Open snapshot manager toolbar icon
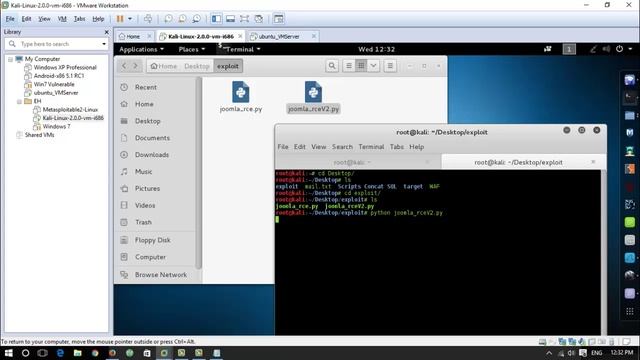This screenshot has width=640, height=360. click(197, 19)
